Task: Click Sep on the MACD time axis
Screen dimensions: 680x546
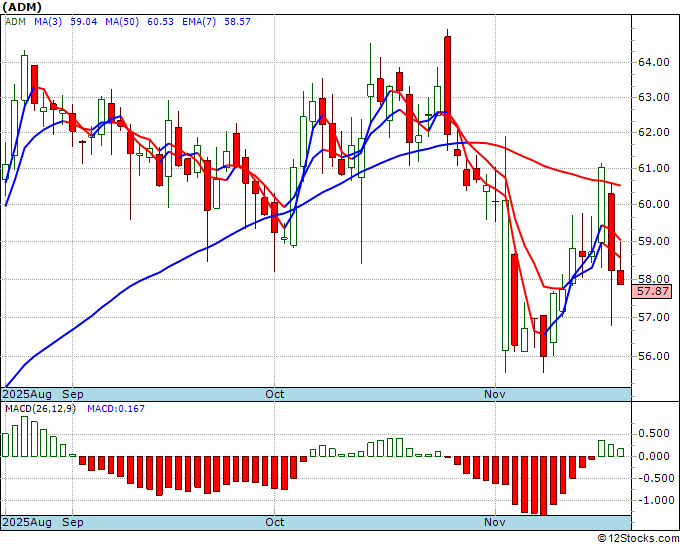Action: pyautogui.click(x=73, y=522)
